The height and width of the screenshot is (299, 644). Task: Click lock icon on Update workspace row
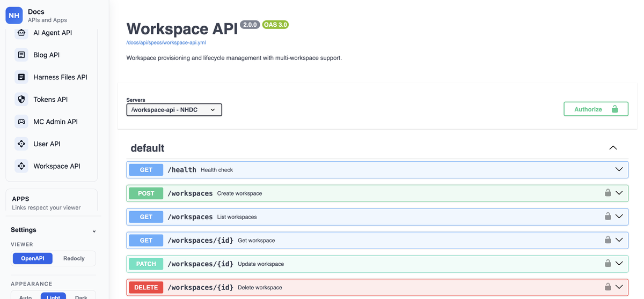(x=608, y=264)
